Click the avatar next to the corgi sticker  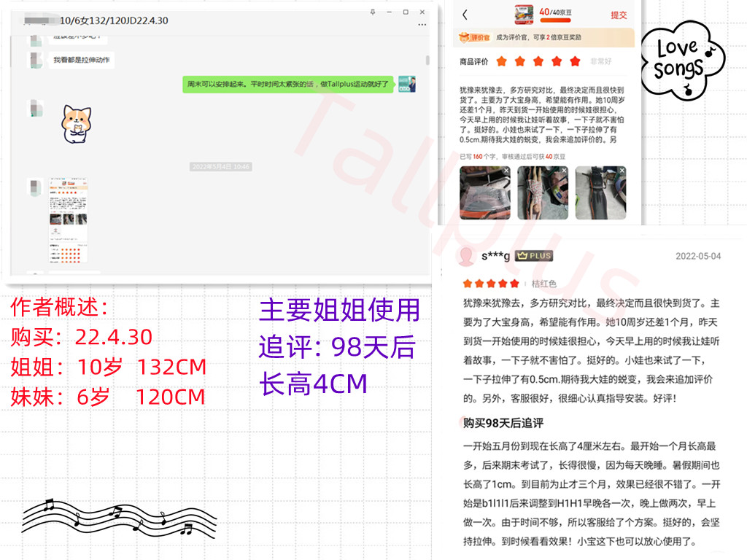coord(36,108)
